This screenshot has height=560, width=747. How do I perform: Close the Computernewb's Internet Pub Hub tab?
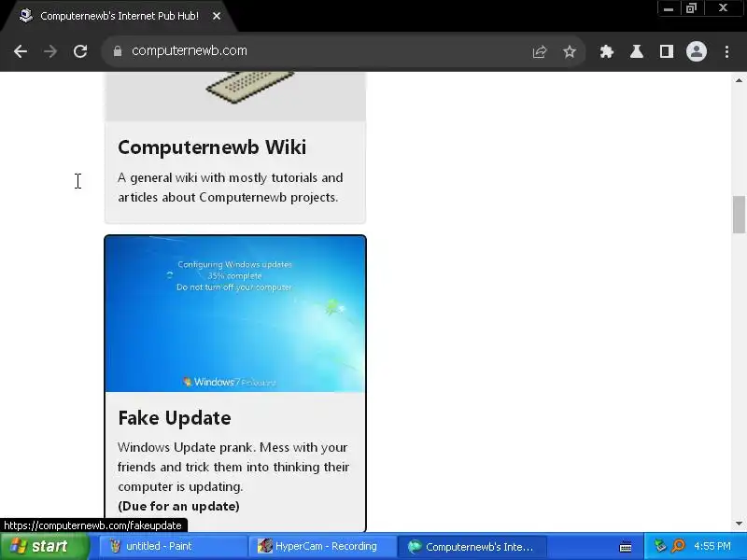[x=217, y=16]
